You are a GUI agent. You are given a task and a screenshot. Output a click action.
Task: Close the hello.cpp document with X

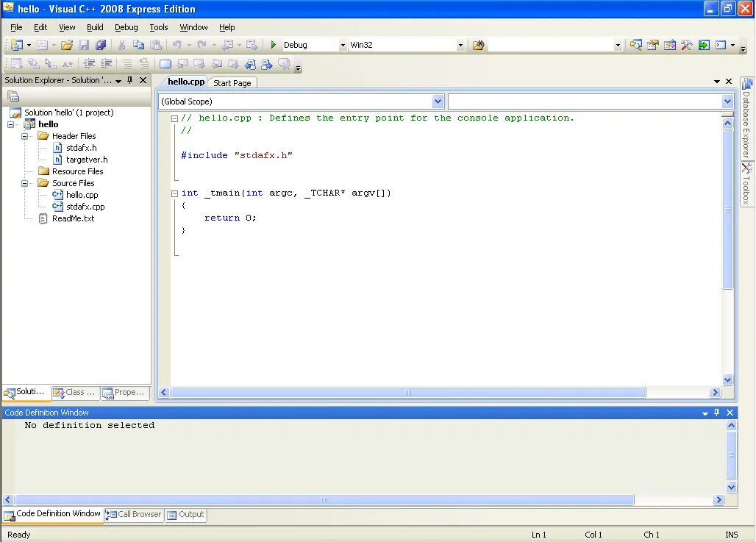[x=729, y=82]
